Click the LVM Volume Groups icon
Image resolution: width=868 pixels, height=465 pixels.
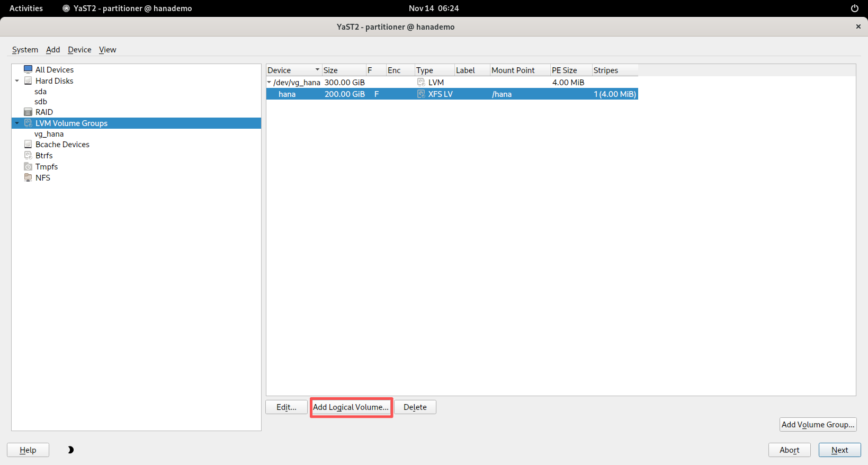28,123
